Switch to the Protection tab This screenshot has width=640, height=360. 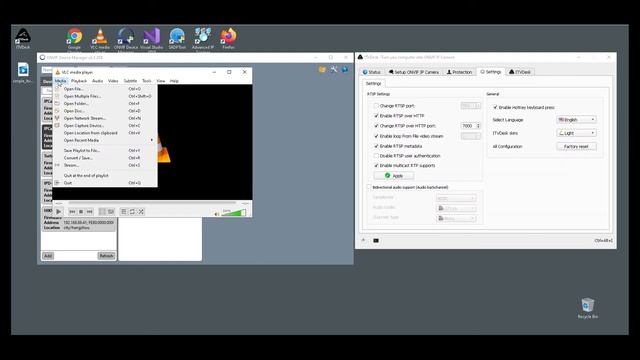pyautogui.click(x=459, y=72)
